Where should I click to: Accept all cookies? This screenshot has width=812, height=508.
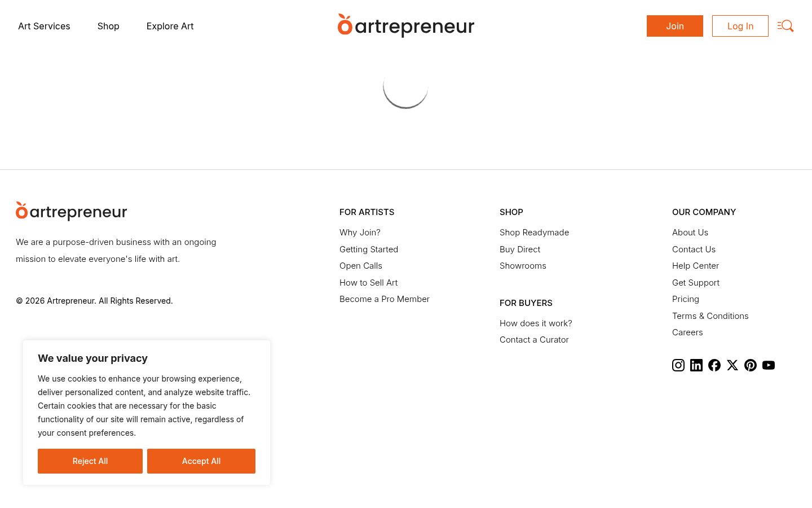tap(201, 461)
